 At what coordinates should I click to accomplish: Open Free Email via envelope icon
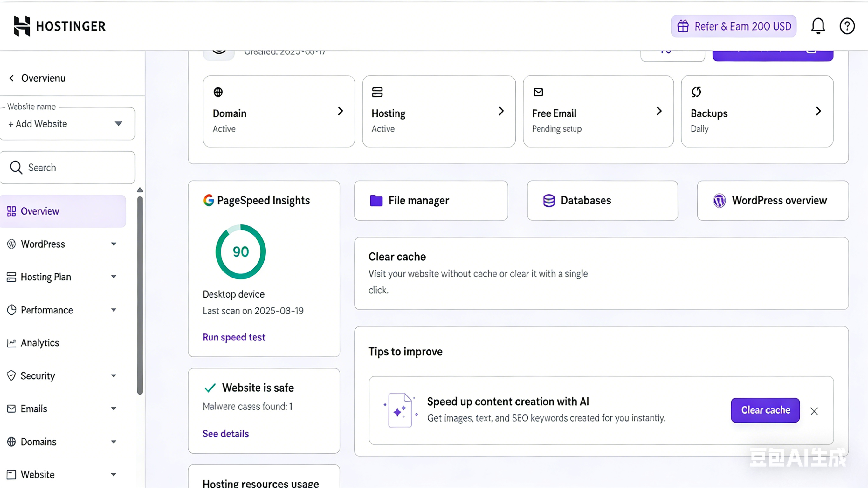tap(537, 92)
